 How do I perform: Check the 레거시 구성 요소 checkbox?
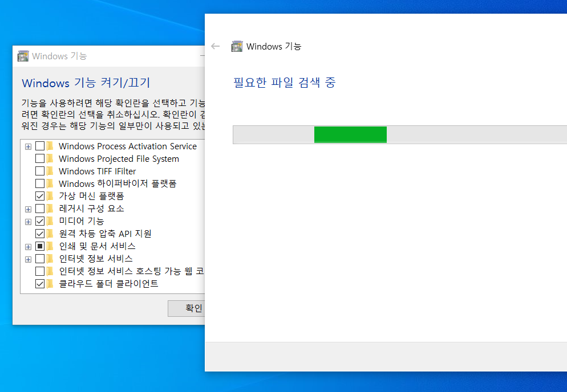(x=40, y=209)
